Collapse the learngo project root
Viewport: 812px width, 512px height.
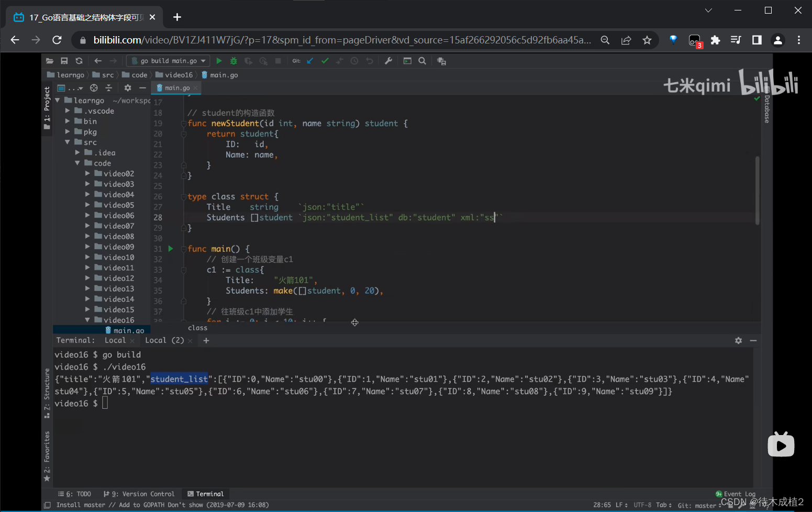point(58,100)
